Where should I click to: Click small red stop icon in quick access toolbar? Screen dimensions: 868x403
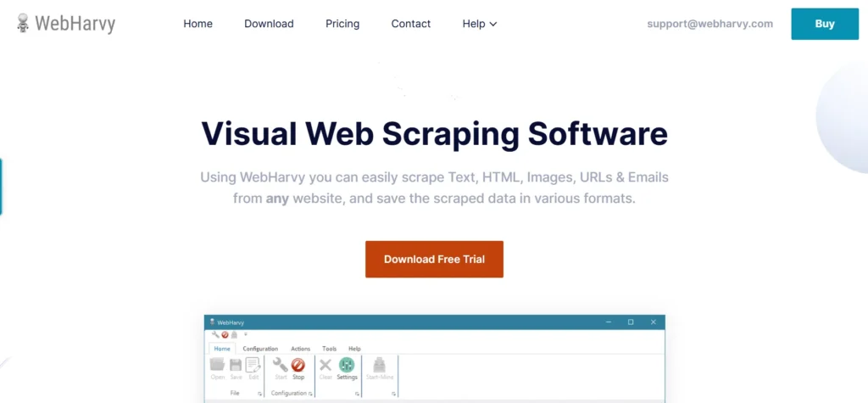point(225,335)
